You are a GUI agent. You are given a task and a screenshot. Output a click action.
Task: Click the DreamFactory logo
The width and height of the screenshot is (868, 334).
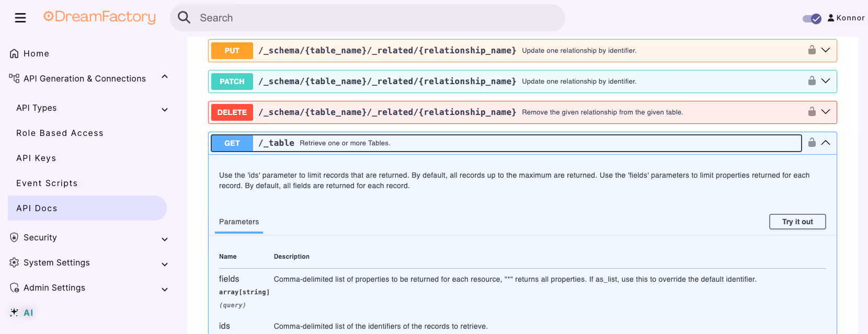(x=99, y=17)
